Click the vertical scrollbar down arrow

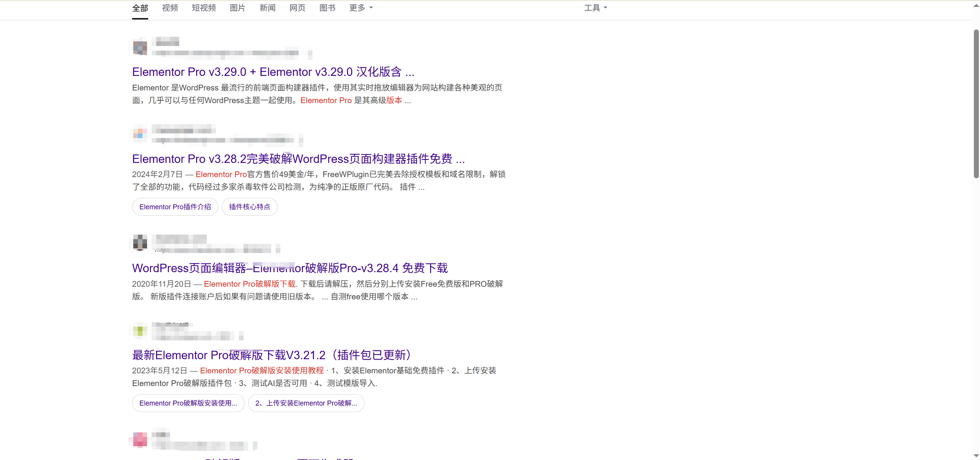[x=976, y=455]
